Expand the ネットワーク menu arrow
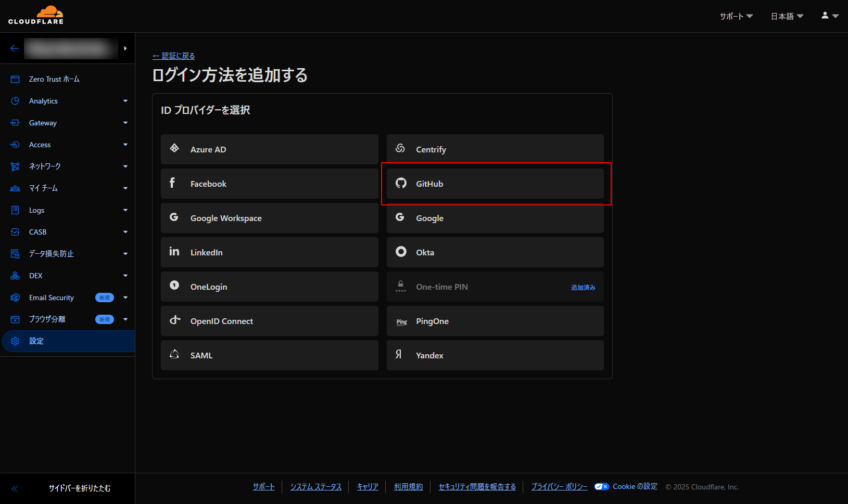 pos(125,166)
